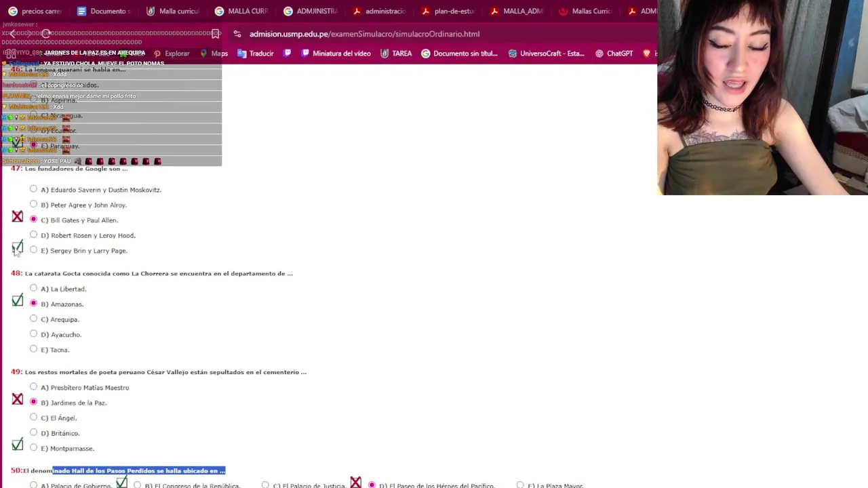This screenshot has height=488, width=868.
Task: Click the site settings icon in the address bar
Action: point(237,34)
